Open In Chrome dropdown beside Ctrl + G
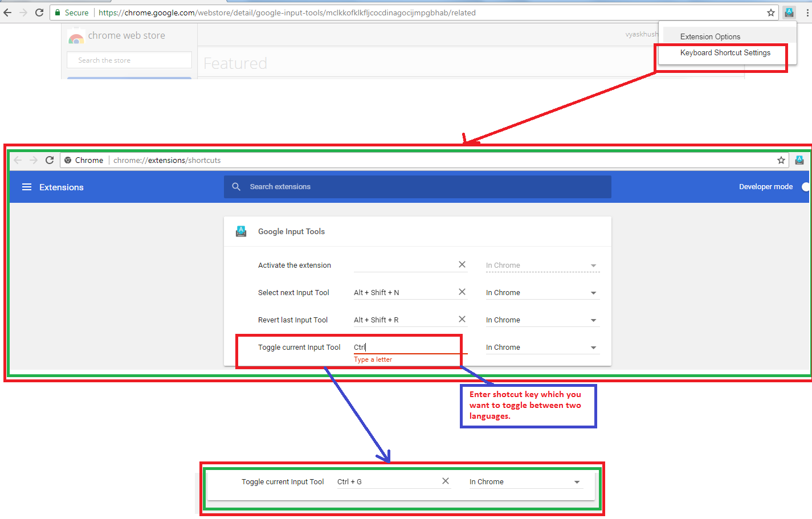This screenshot has height=519, width=812. coord(527,482)
